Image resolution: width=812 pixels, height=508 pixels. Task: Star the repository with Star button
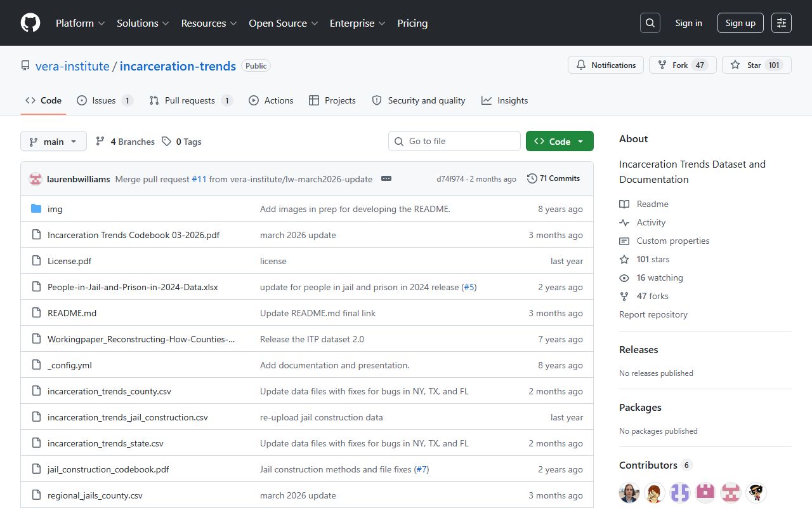click(x=757, y=65)
